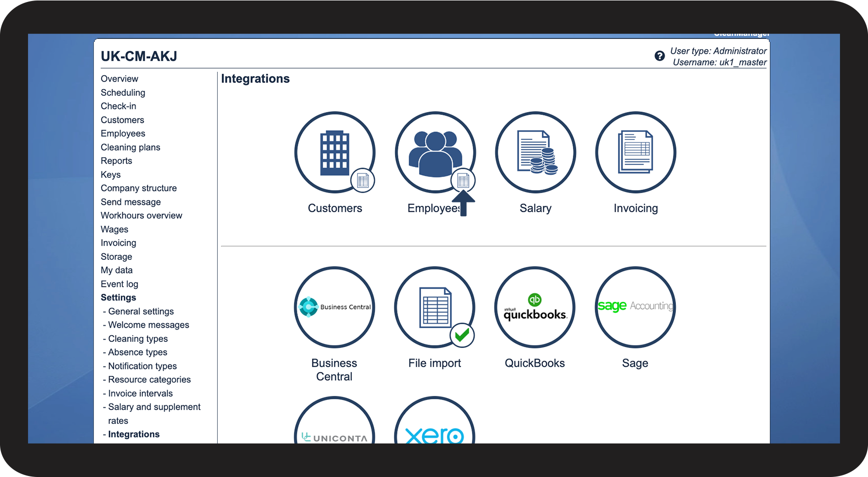This screenshot has height=477, width=868.
Task: Open Salary and supplement rates
Action: click(154, 414)
